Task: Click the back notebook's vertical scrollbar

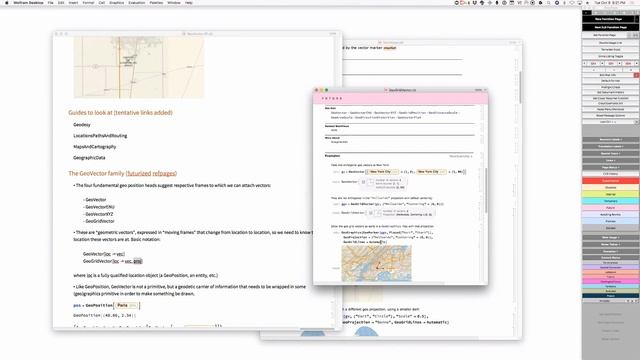Action: [520, 88]
